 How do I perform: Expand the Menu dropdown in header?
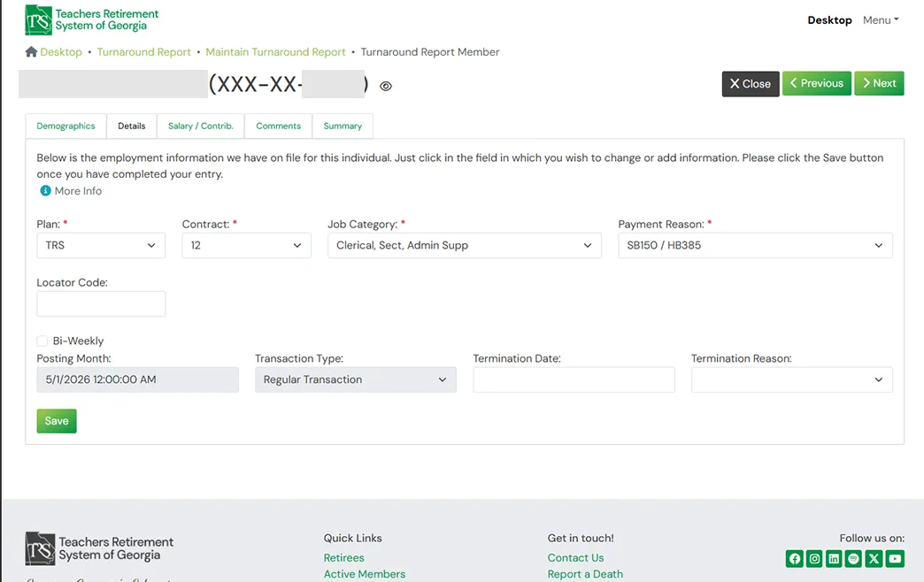click(x=881, y=20)
